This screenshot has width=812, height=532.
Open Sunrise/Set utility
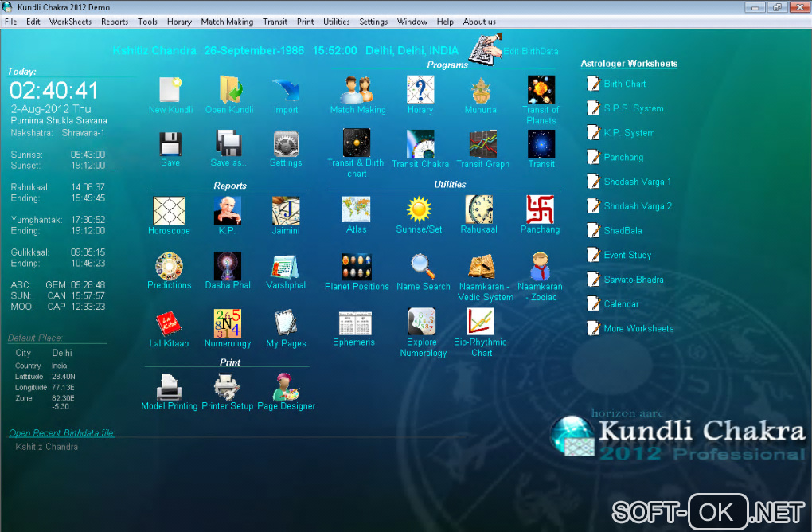[x=419, y=209]
